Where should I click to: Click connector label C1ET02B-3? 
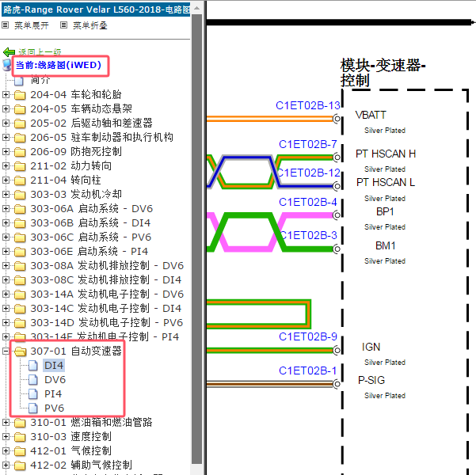click(308, 236)
